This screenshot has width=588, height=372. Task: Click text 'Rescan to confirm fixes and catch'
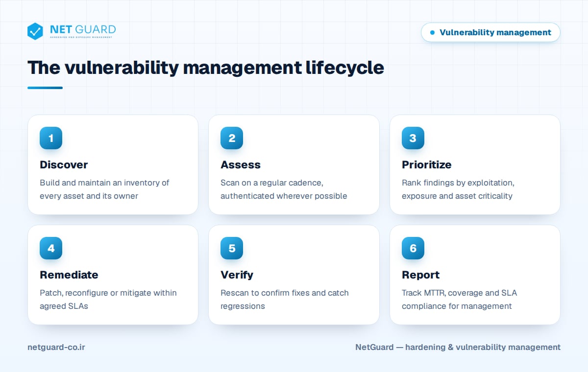(x=285, y=293)
